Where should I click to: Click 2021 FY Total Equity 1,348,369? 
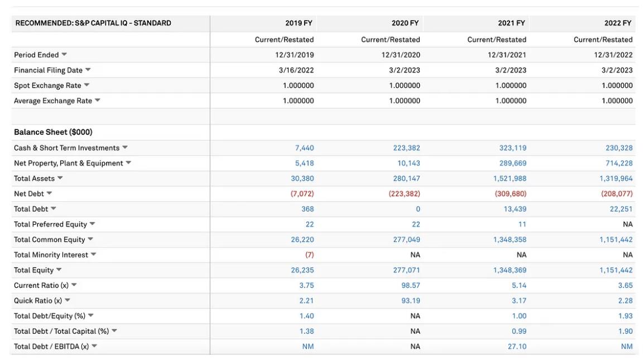point(510,270)
